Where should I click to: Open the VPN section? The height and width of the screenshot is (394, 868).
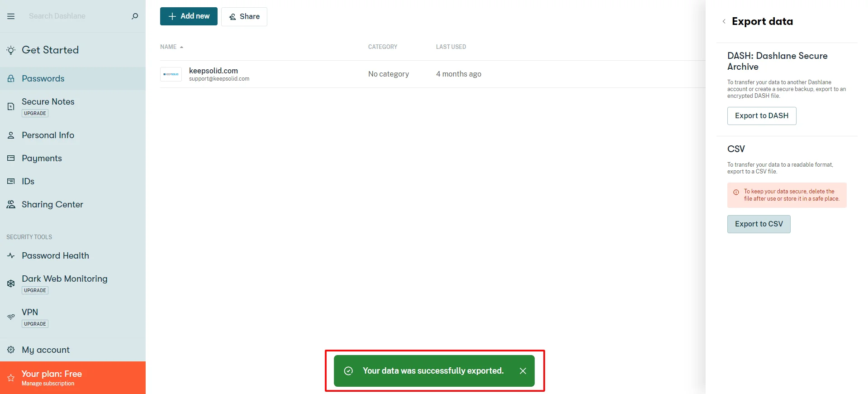point(30,312)
